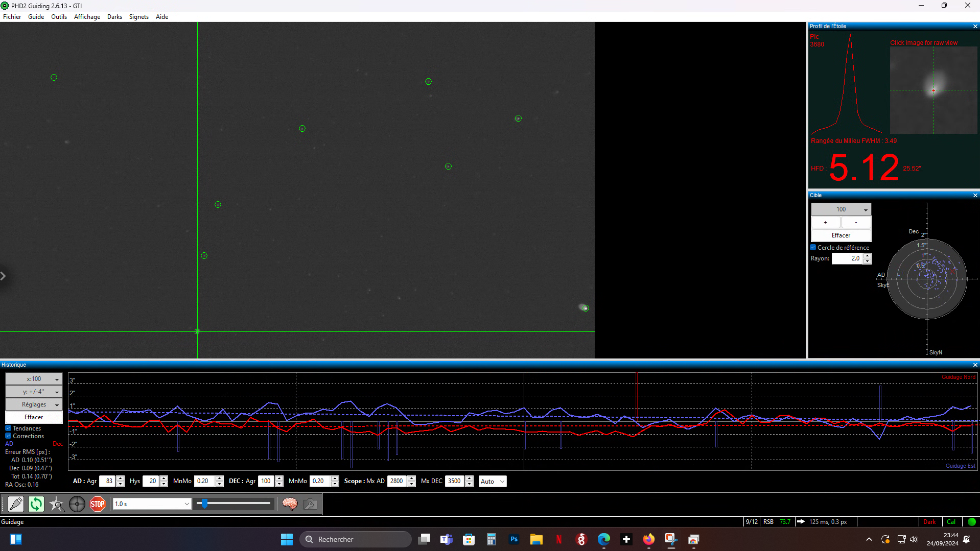Image resolution: width=980 pixels, height=551 pixels.
Task: Click the Mx DEC value field
Action: pyautogui.click(x=455, y=482)
